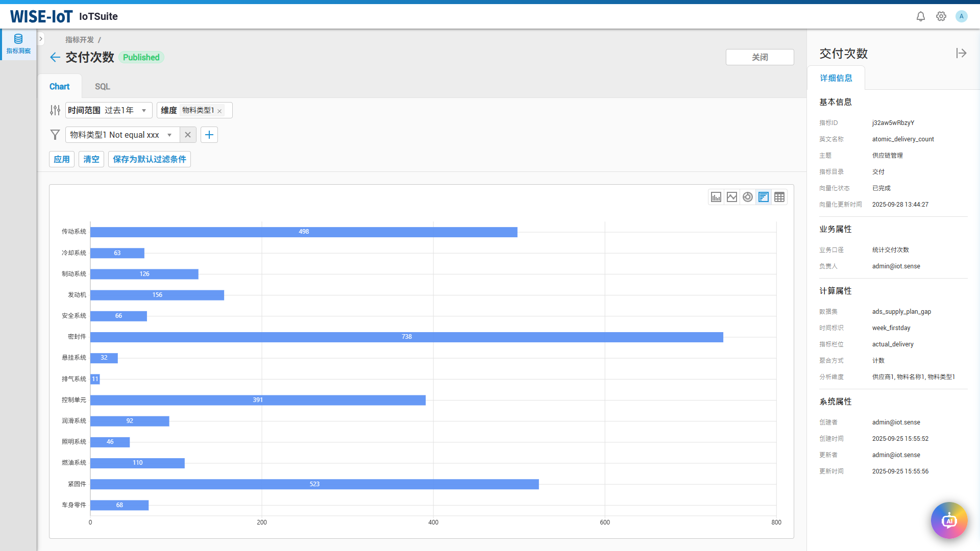Add a new filter condition
The height and width of the screenshot is (551, 980).
coord(209,135)
